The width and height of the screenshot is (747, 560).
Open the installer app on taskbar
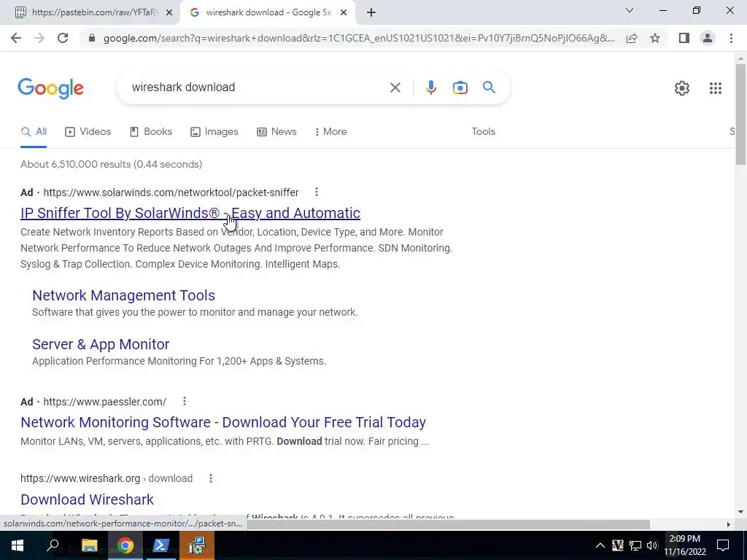coord(197,545)
